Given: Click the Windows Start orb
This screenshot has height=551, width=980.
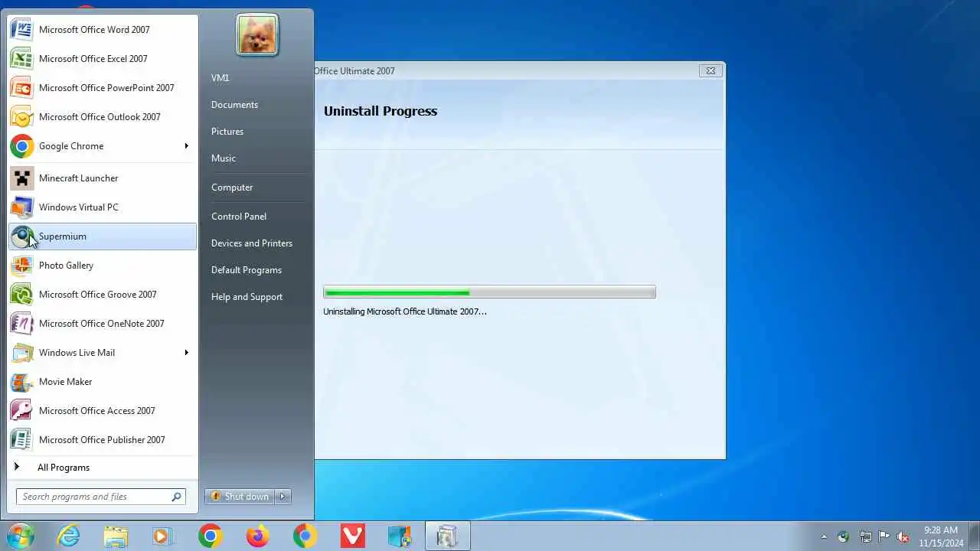Looking at the screenshot, I should [x=20, y=536].
